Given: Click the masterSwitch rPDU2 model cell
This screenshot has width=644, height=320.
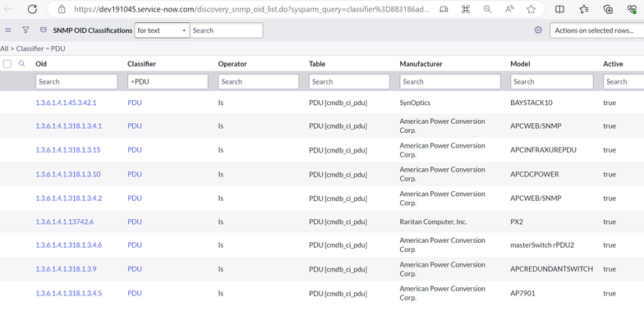Looking at the screenshot, I should [x=542, y=245].
